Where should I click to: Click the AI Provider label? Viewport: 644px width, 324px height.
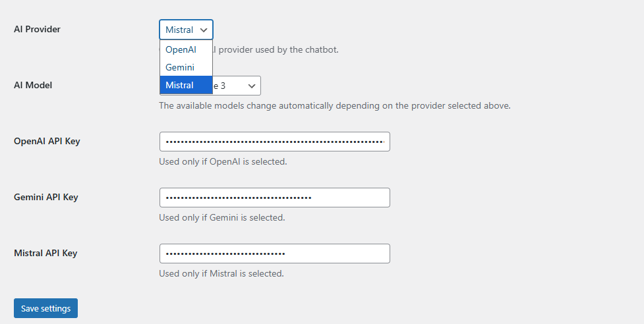pyautogui.click(x=42, y=29)
